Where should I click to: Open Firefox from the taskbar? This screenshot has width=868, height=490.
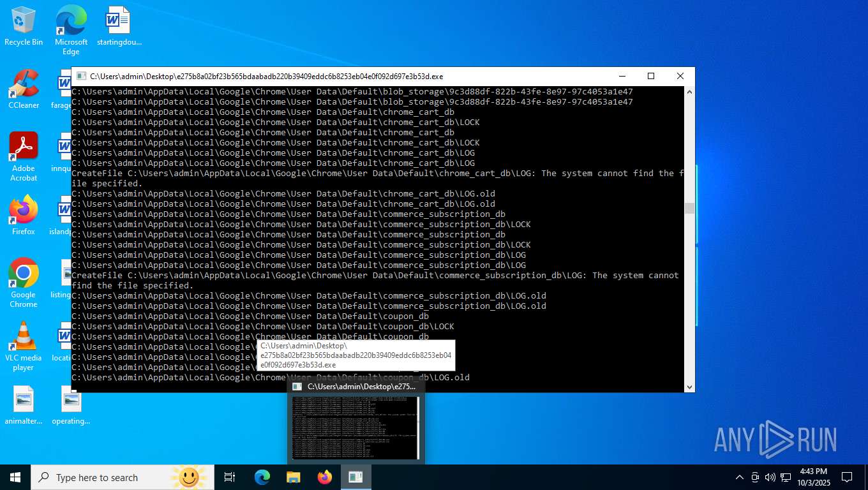tap(324, 477)
